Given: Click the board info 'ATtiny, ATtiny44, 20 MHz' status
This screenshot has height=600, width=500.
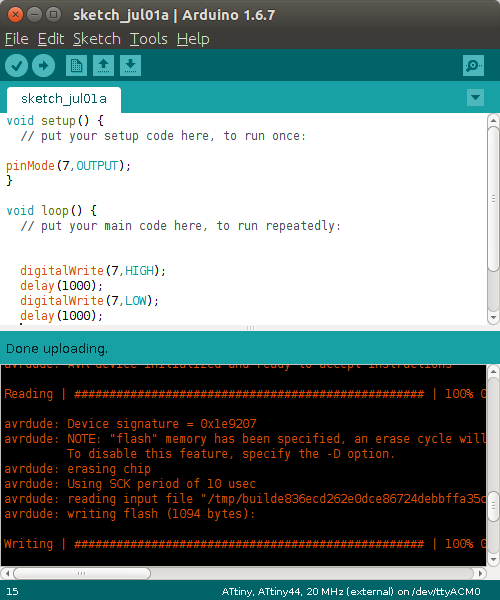Looking at the screenshot, I should 350,592.
